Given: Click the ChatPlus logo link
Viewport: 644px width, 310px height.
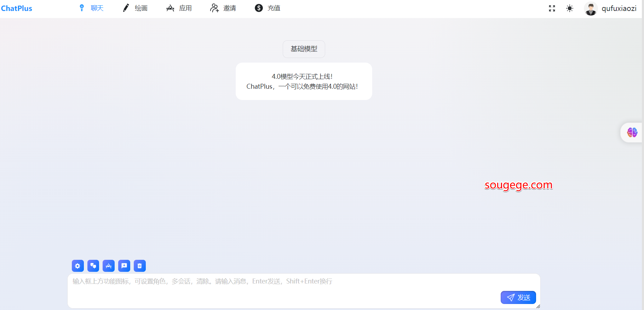Looking at the screenshot, I should [x=17, y=8].
